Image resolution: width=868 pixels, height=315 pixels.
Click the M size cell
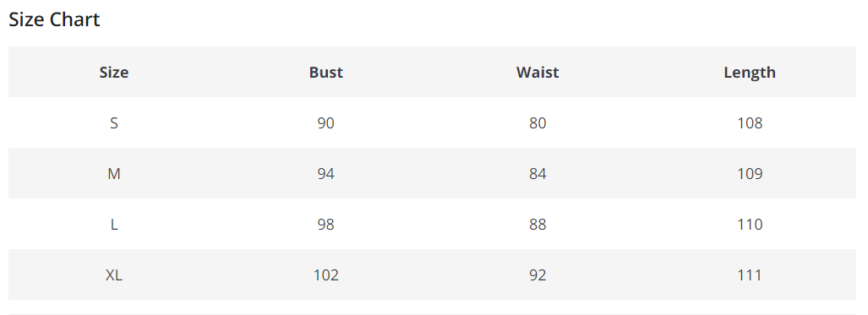[x=114, y=174]
